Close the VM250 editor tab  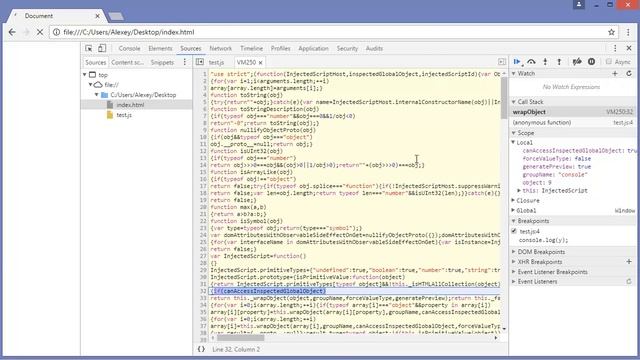pyautogui.click(x=260, y=62)
